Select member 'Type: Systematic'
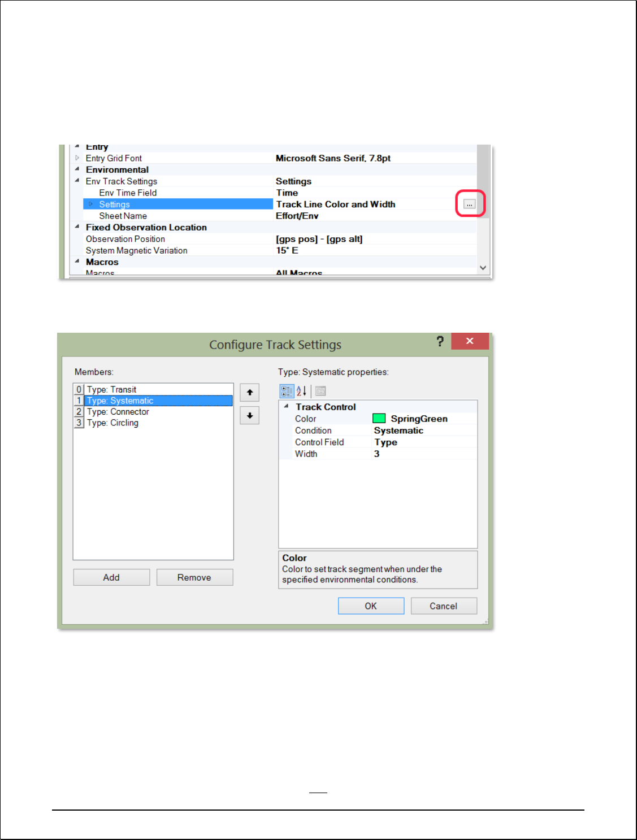The height and width of the screenshot is (840, 637). coord(153,401)
